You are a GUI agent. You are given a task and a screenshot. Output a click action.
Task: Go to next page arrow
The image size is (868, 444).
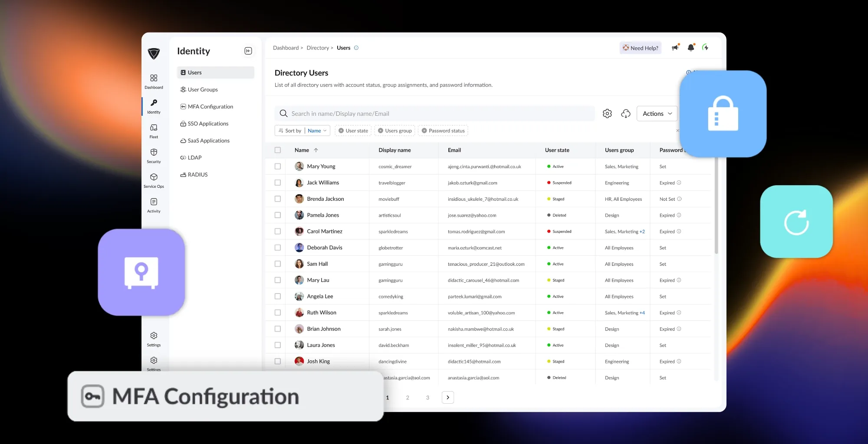coord(448,398)
